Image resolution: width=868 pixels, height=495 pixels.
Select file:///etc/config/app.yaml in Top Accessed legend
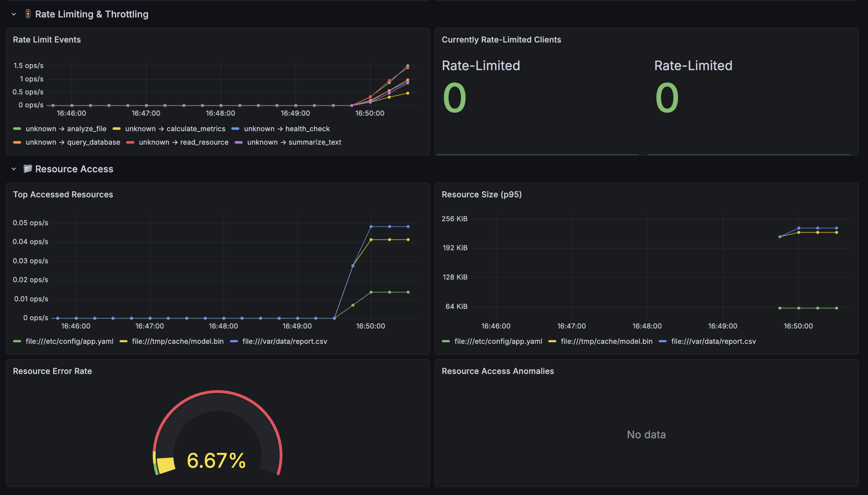(x=69, y=341)
